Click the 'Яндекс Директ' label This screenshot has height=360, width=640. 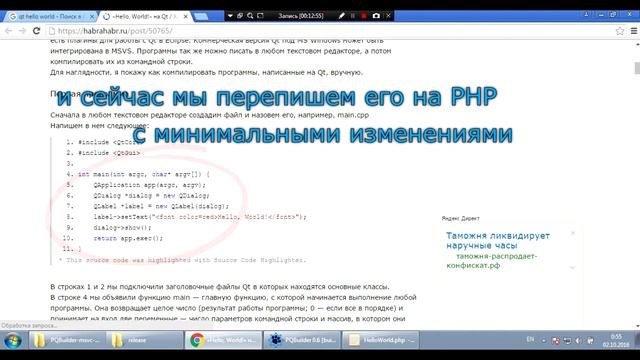(460, 218)
